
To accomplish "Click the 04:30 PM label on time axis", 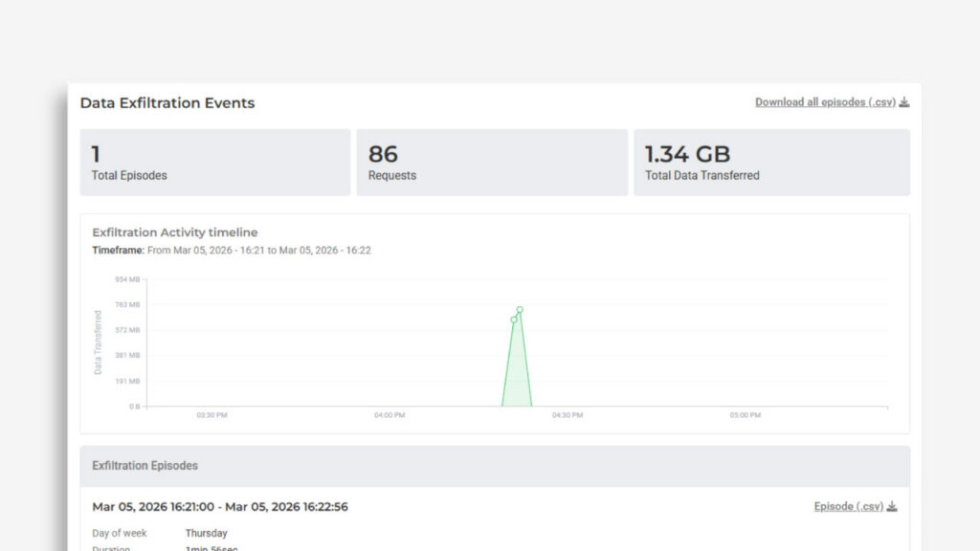I will click(568, 415).
